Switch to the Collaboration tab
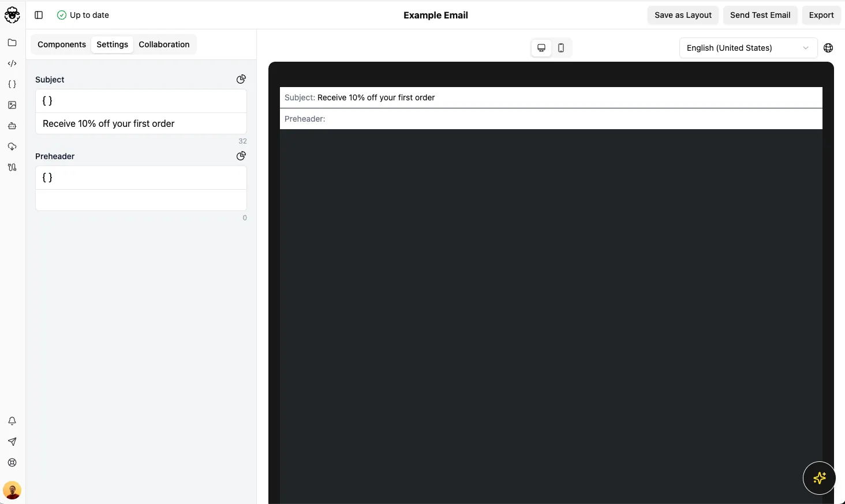 point(164,44)
